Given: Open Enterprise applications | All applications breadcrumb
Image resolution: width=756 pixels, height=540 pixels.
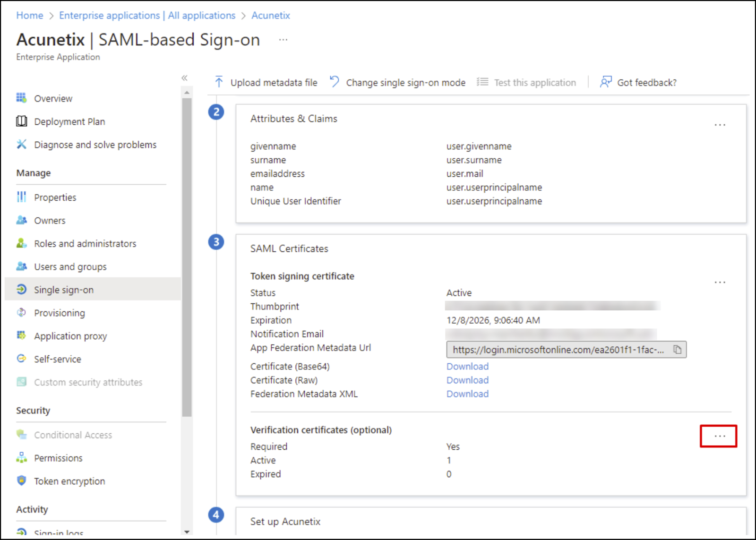Looking at the screenshot, I should click(147, 15).
